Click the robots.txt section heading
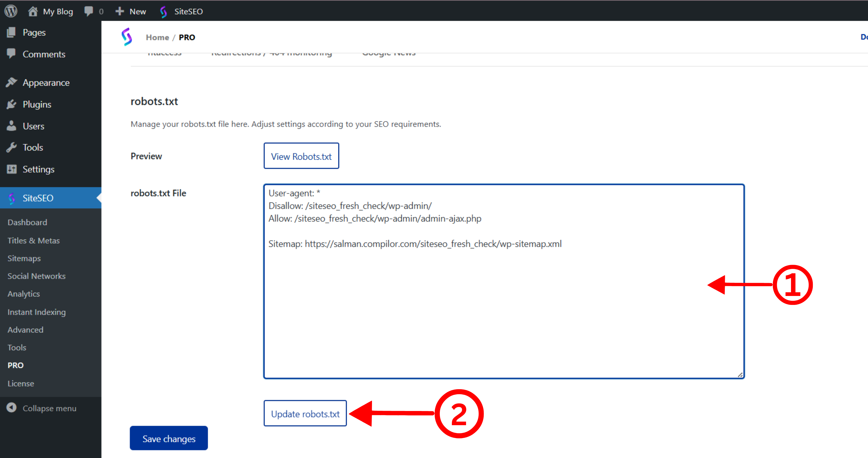The height and width of the screenshot is (458, 868). click(154, 101)
